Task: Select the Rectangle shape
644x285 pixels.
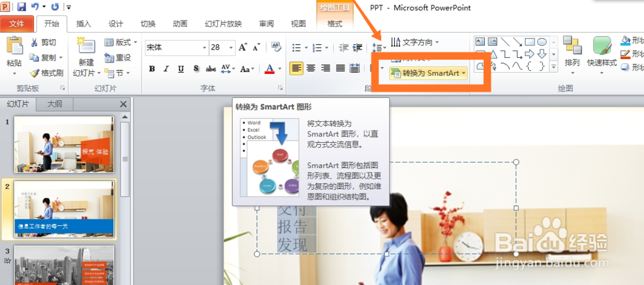Action: tap(530, 42)
